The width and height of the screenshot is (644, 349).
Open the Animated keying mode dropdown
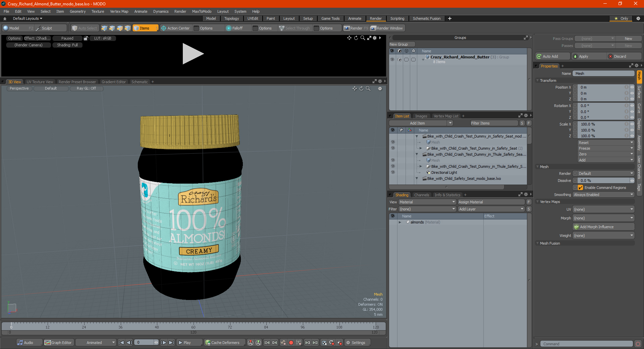tap(96, 343)
